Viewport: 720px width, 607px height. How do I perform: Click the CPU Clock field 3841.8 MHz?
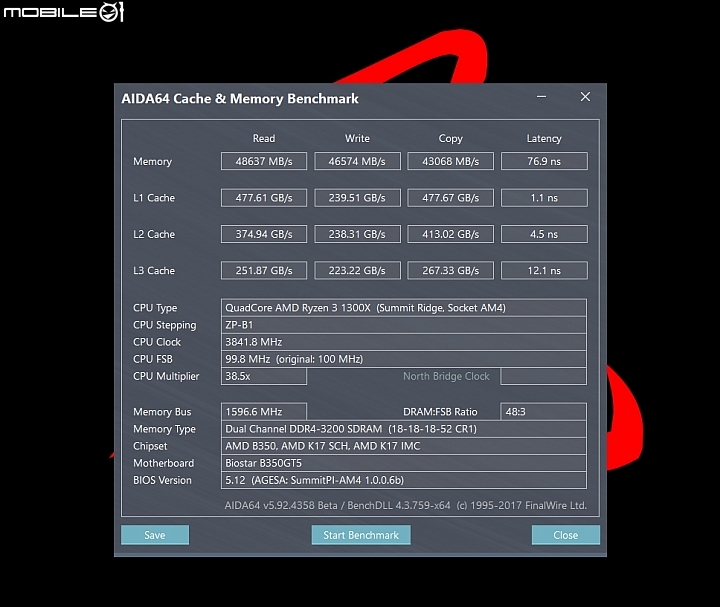[404, 342]
